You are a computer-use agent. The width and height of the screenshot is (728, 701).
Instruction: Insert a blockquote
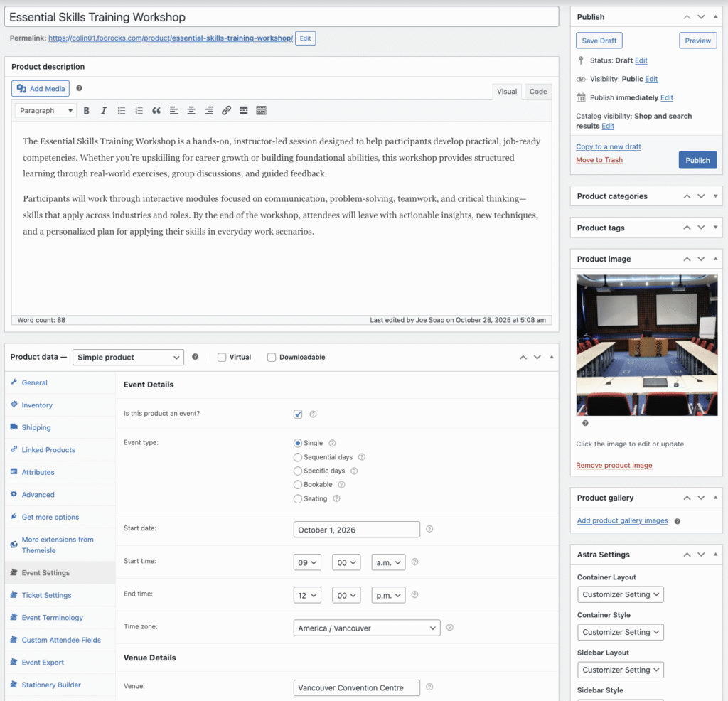[x=156, y=110]
